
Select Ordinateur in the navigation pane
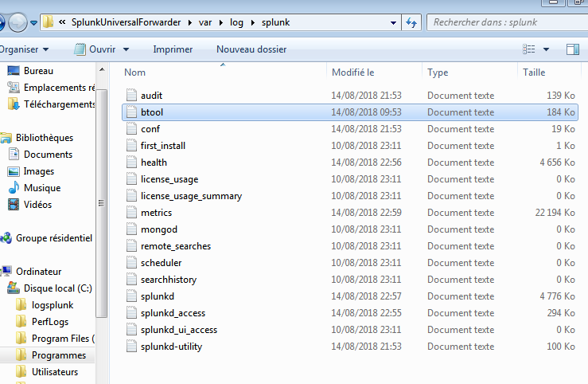(x=38, y=272)
